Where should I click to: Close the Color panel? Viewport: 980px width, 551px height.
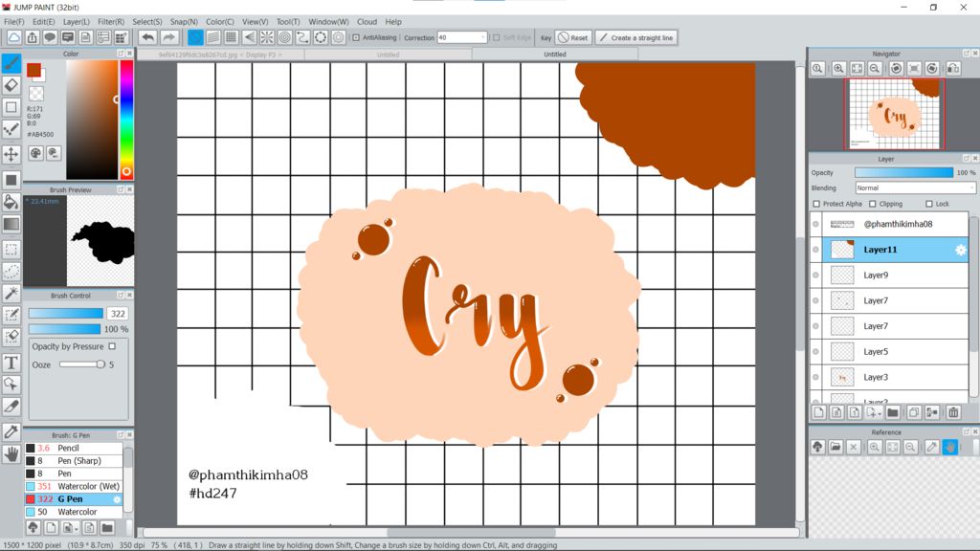[x=129, y=54]
